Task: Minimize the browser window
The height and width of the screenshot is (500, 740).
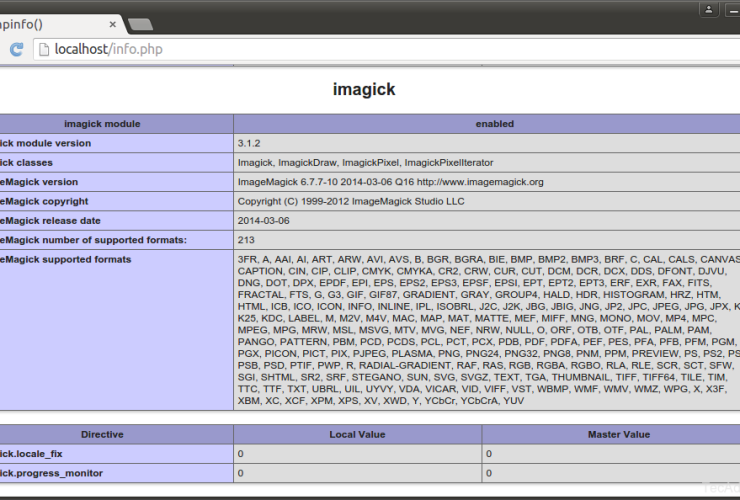Action: click(732, 10)
